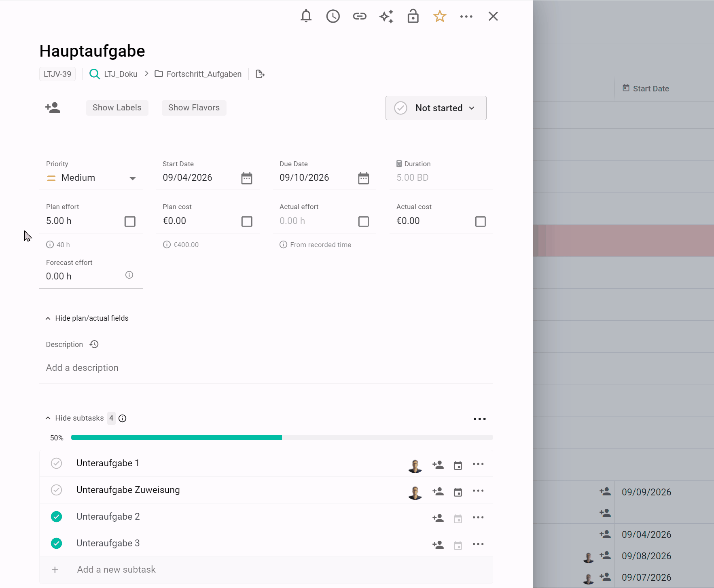
Task: Open the Priority Medium dropdown
Action: point(91,178)
